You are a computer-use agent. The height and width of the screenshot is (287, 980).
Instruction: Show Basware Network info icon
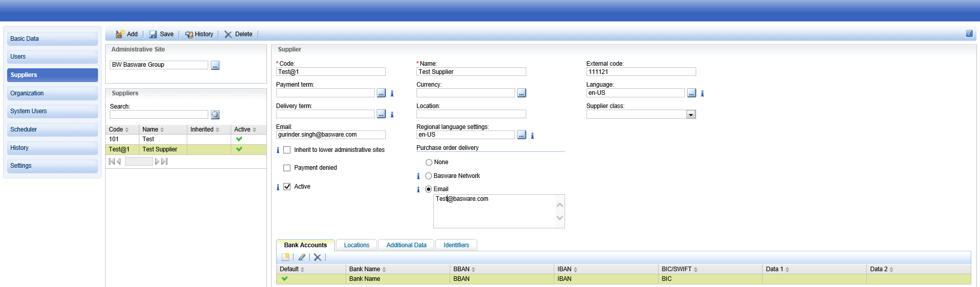coord(418,176)
